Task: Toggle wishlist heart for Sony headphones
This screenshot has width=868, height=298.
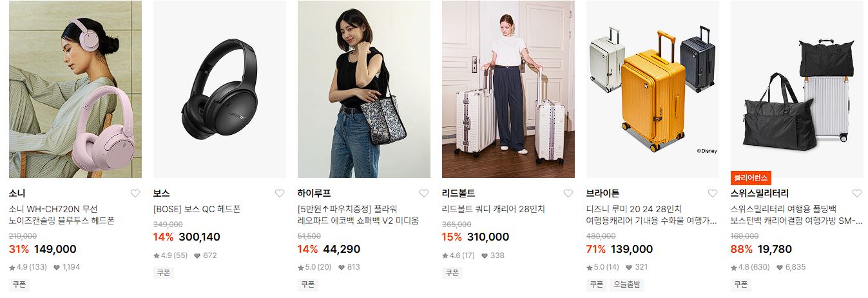Action: click(135, 194)
